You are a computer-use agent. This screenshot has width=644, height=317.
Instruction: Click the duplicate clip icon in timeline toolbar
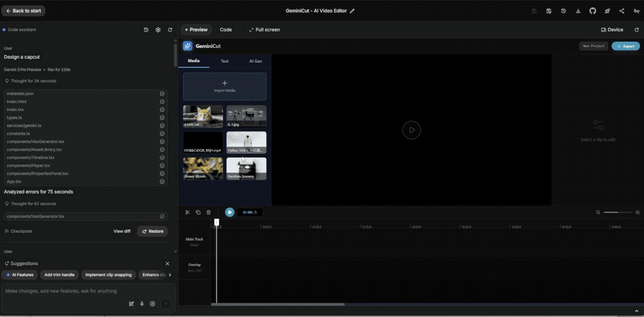point(198,212)
